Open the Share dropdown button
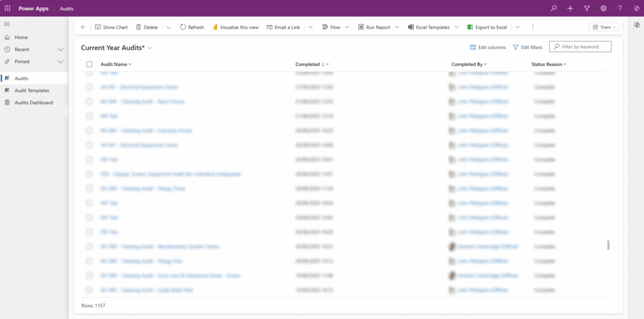 pos(604,27)
